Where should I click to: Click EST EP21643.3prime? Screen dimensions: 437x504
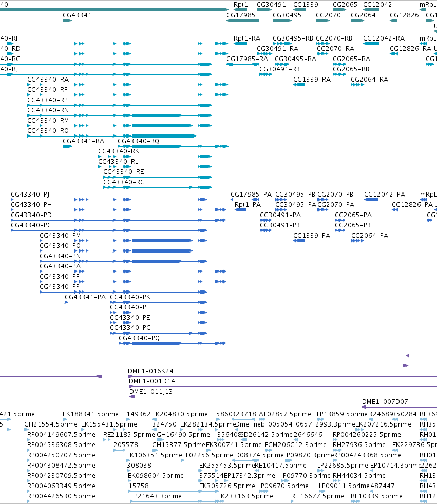coord(156,496)
